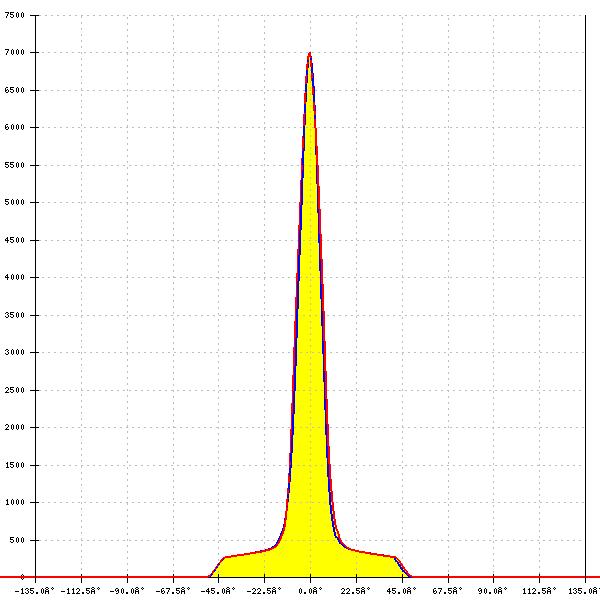Select the -112.5 x-axis label

point(81,591)
